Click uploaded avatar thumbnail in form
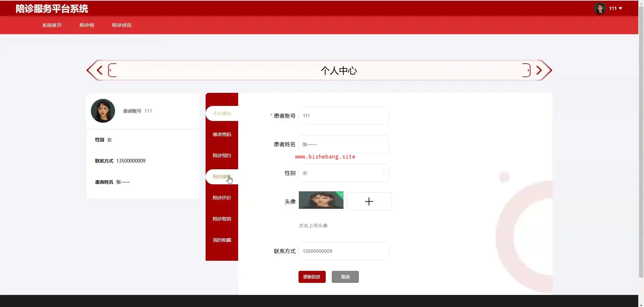This screenshot has width=644, height=307. (321, 200)
